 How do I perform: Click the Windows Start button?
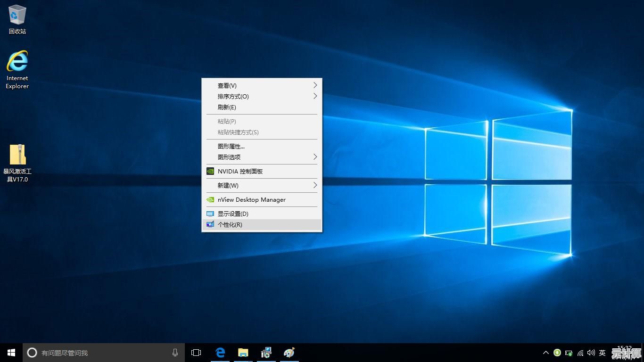(x=11, y=353)
